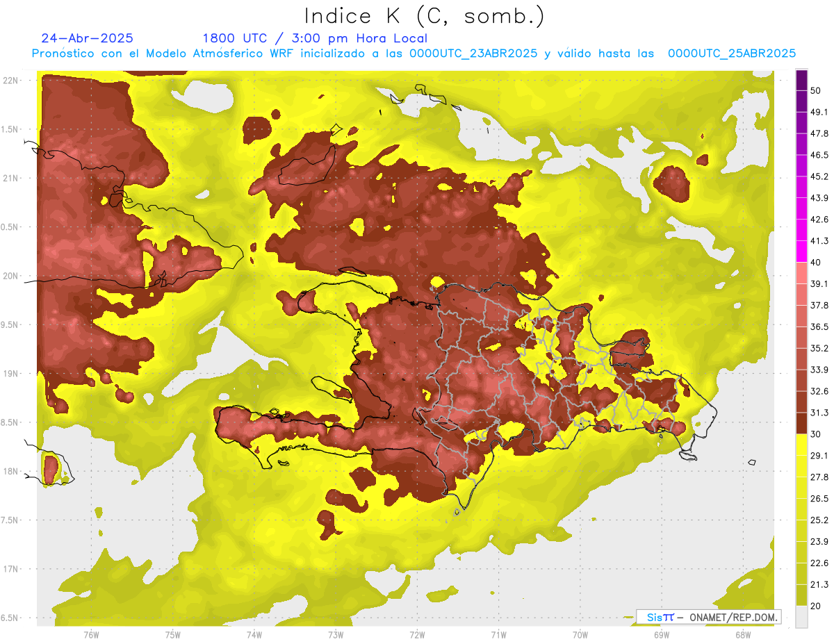Pick the dark purple swatch above 50
This screenshot has width=834, height=644.
click(x=801, y=80)
